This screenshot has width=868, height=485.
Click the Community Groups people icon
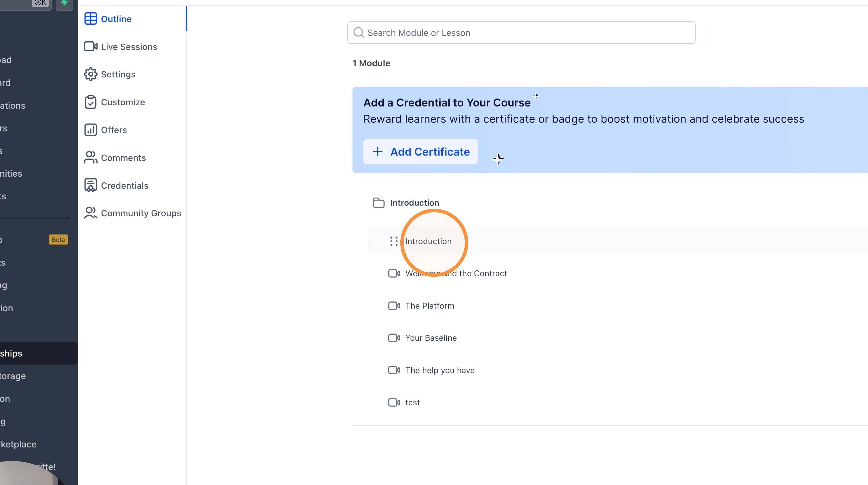(90, 213)
